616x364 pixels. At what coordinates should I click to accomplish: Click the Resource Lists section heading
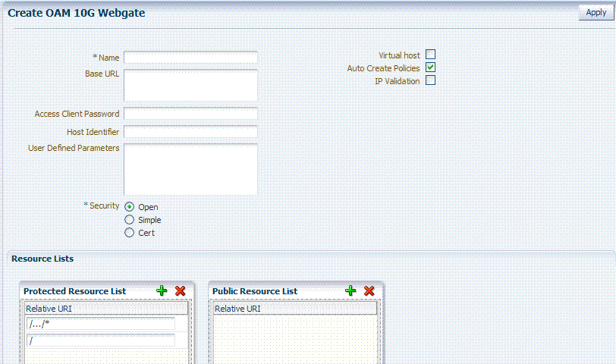42,259
